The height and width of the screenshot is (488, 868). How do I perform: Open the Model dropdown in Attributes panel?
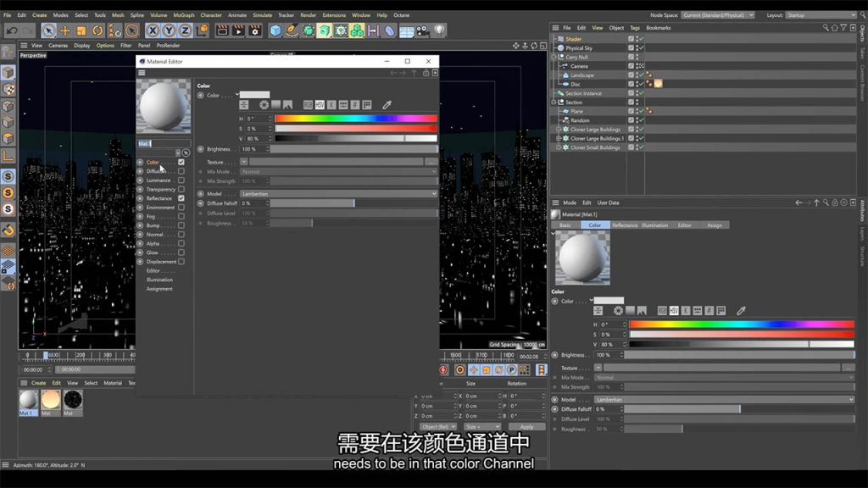(x=725, y=400)
